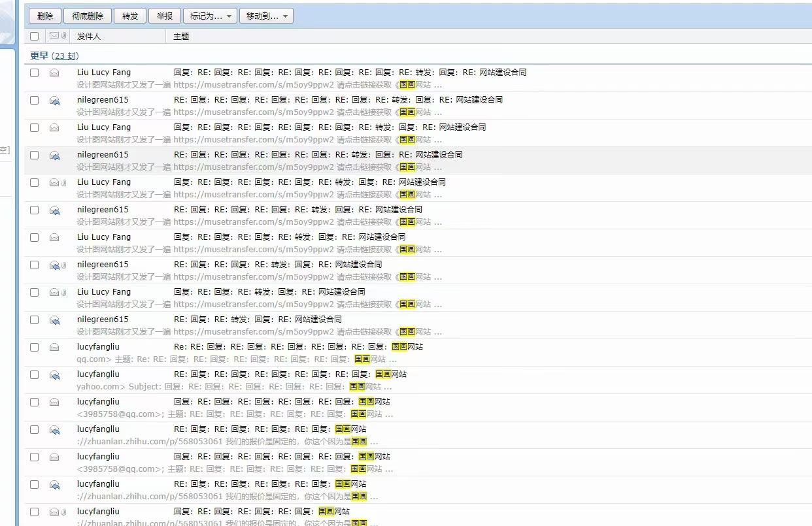This screenshot has height=526, width=812.
Task: Check the box for the first Liu Lucy Fang email
Action: 35,73
